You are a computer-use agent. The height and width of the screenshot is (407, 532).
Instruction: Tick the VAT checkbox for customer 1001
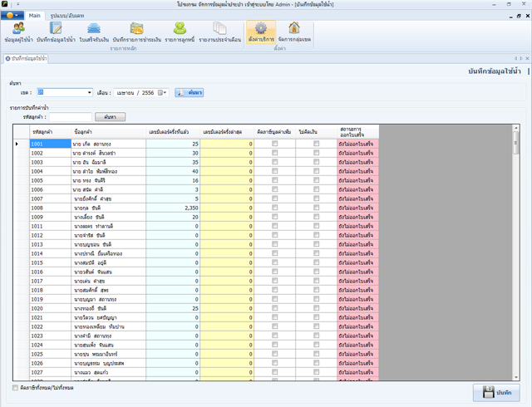pyautogui.click(x=275, y=144)
